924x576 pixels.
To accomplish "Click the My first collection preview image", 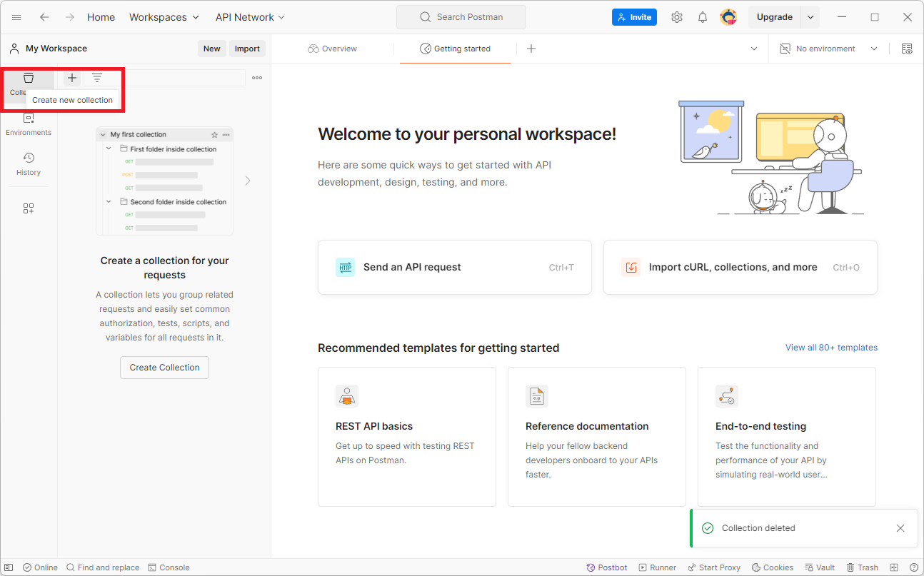I will (x=164, y=181).
